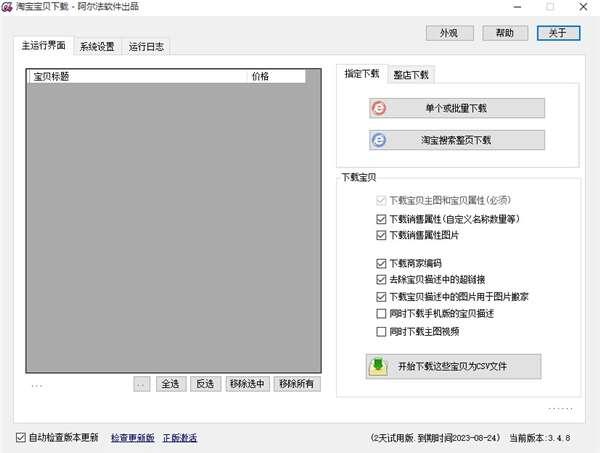Screen dimensions: 600x453
Task: Click 单个或批量下载 button
Action: tap(457, 108)
